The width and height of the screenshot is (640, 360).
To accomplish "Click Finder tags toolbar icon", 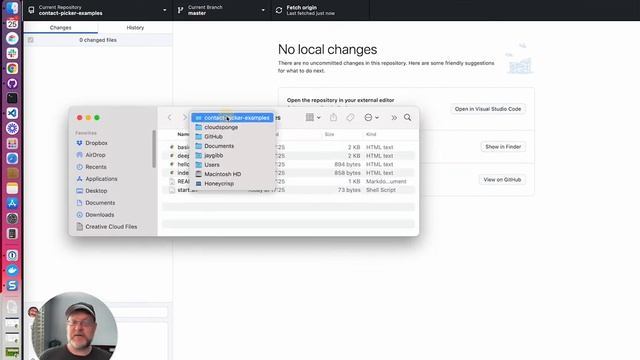I will pyautogui.click(x=350, y=118).
